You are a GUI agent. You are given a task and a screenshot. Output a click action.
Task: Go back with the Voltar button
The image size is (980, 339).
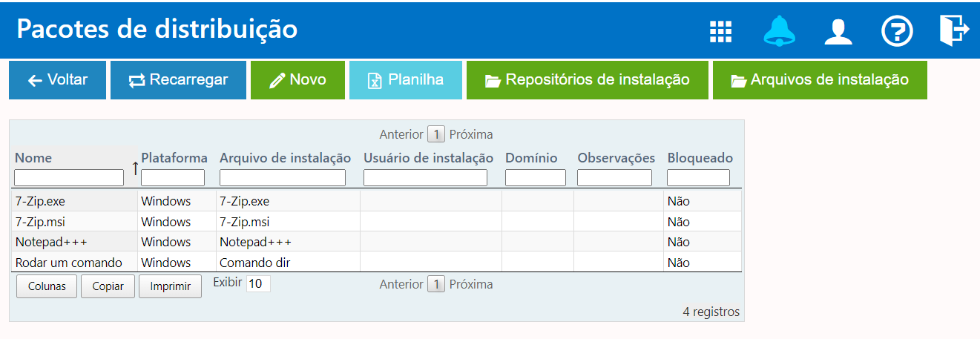[x=57, y=80]
